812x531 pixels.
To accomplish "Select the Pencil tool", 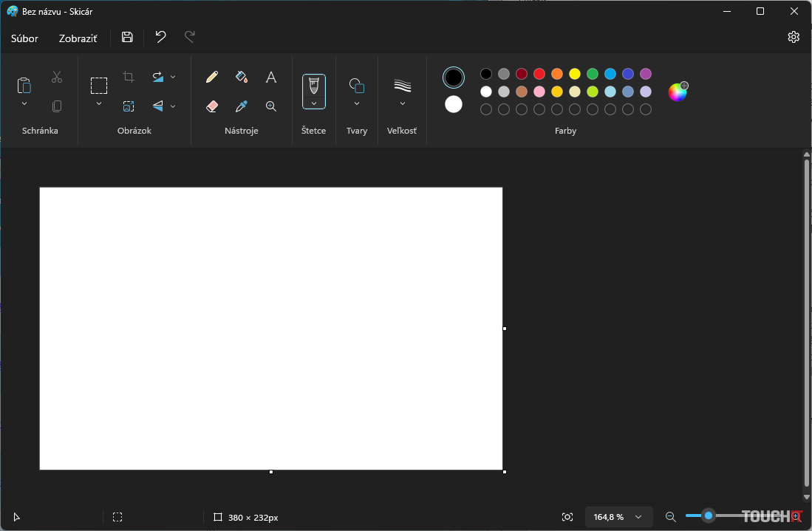I will [212, 77].
